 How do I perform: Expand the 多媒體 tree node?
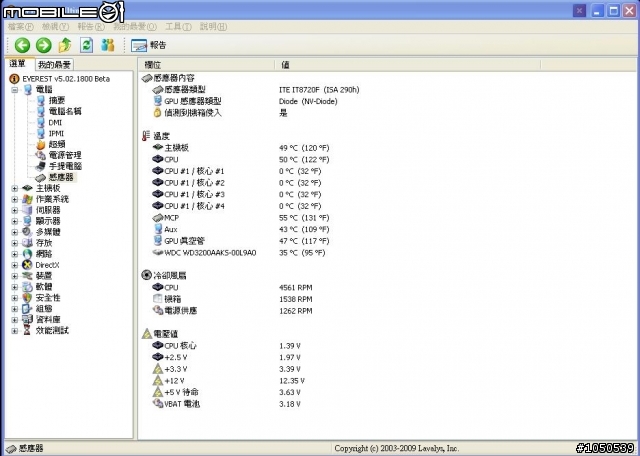point(15,232)
